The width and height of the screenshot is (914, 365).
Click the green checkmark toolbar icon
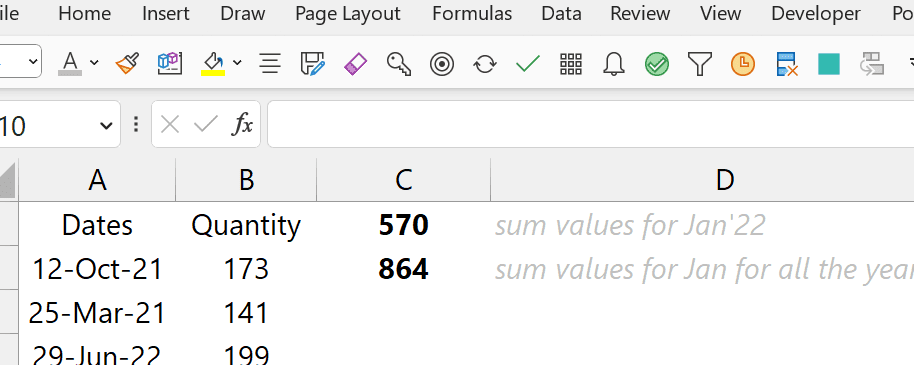(528, 63)
